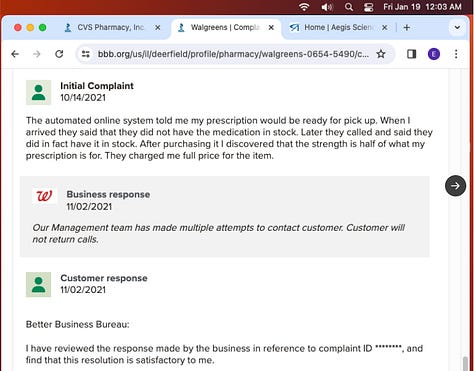Viewport: 474px width, 371px height.
Task: Click the 'I have reviewed the response' paragraph
Action: click(x=224, y=354)
